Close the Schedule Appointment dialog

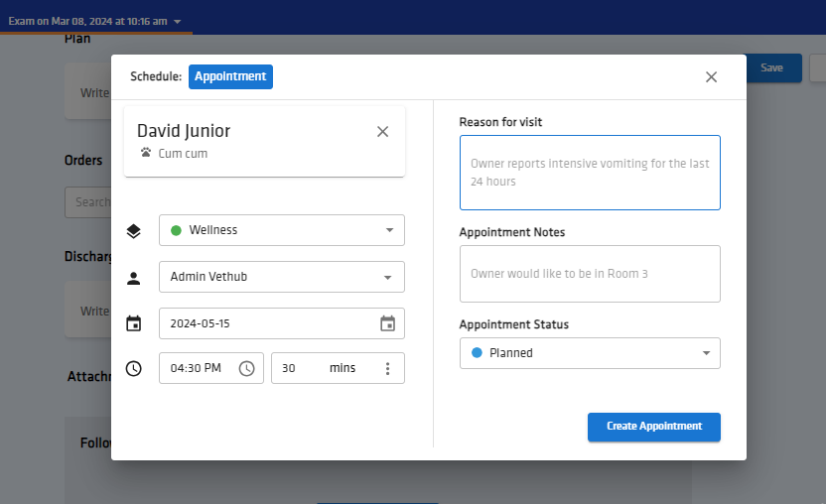pos(711,77)
